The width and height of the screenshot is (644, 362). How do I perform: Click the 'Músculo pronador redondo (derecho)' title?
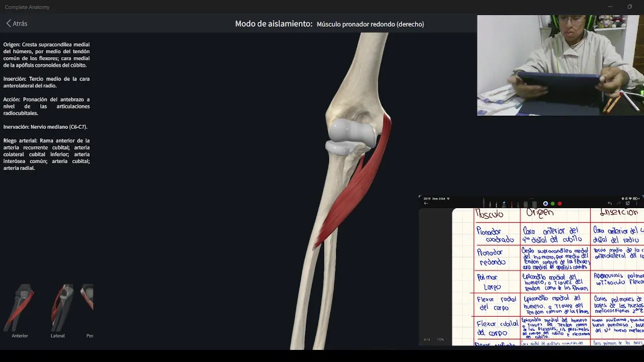pyautogui.click(x=370, y=24)
